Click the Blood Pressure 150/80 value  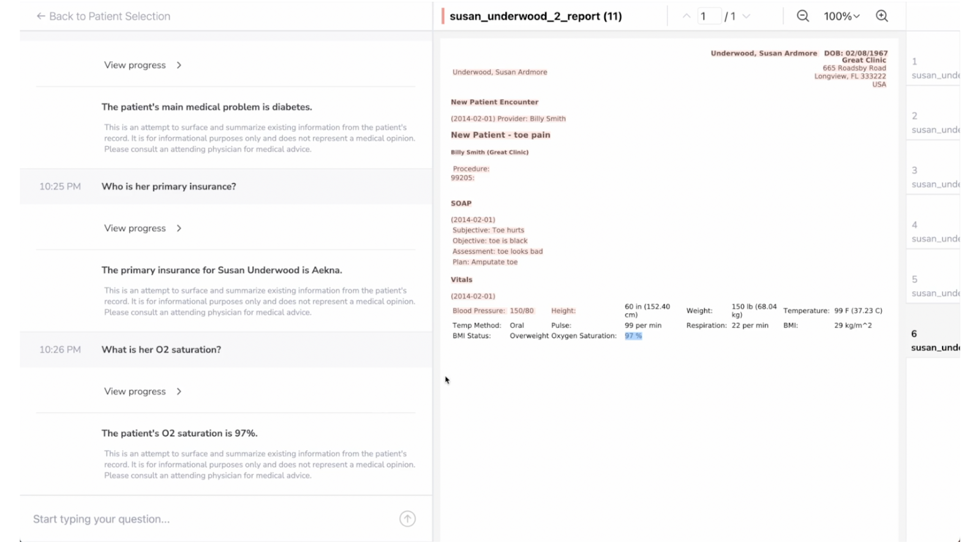click(521, 311)
